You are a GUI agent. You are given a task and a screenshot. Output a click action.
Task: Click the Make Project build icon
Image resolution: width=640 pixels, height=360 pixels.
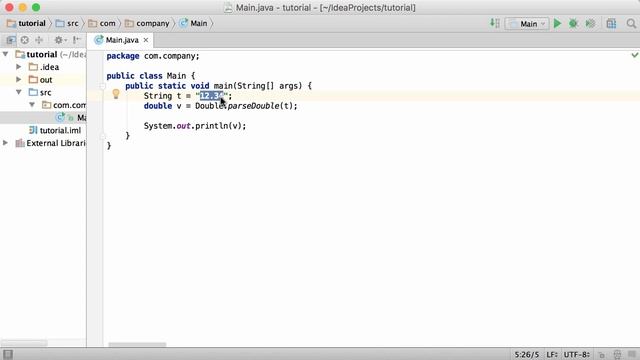494,23
